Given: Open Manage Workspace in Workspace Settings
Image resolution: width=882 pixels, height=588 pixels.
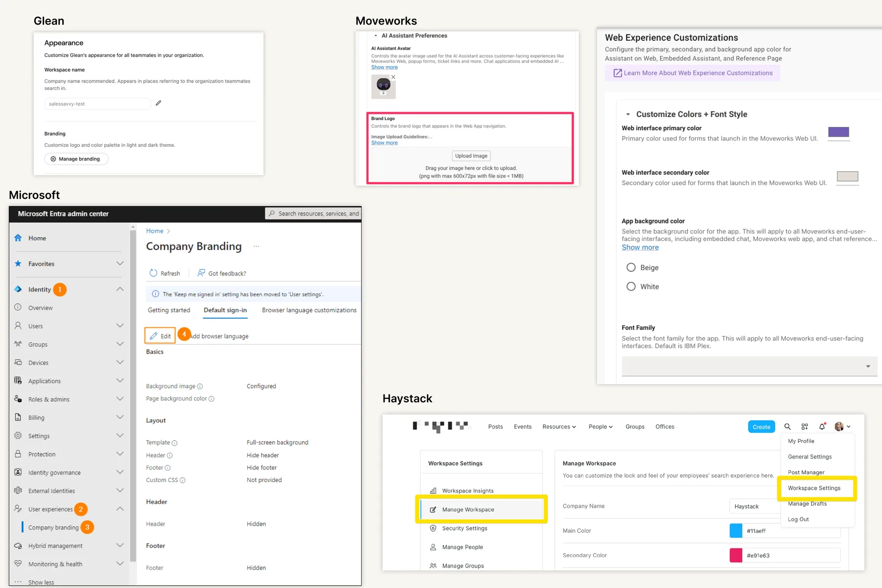Looking at the screenshot, I should click(x=482, y=510).
